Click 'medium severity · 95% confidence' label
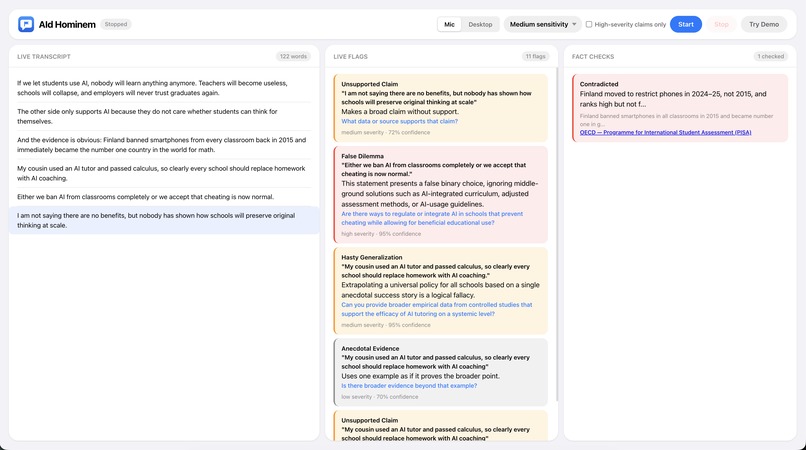806x450 pixels. [386, 325]
